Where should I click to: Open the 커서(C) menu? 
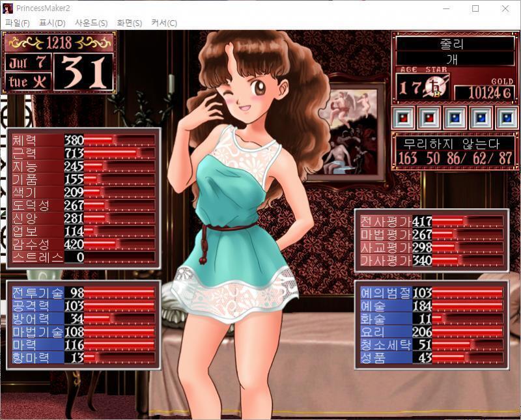point(164,23)
